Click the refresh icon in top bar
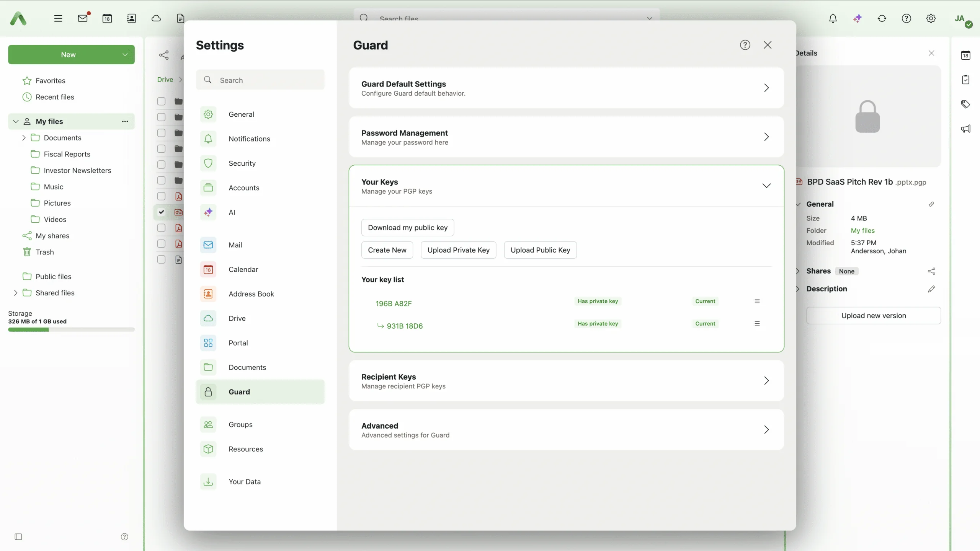 click(x=882, y=18)
